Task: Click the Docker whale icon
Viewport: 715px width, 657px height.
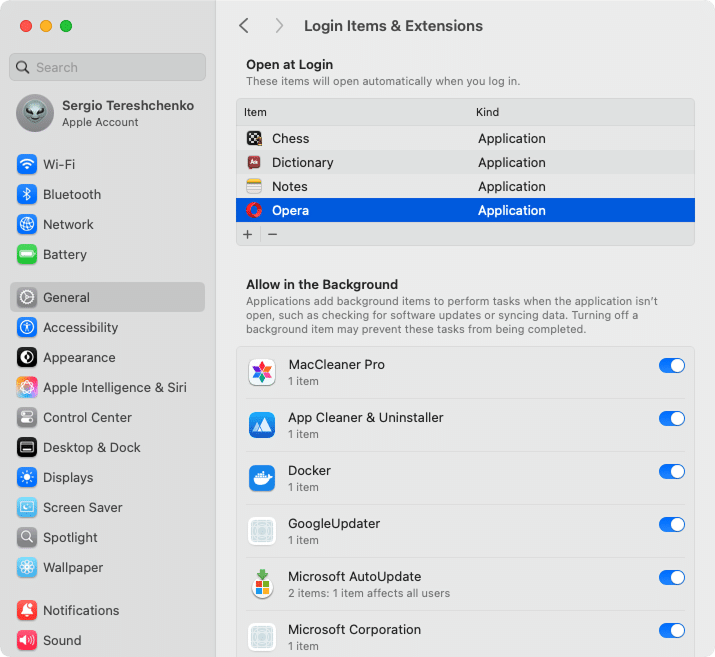Action: coord(262,478)
